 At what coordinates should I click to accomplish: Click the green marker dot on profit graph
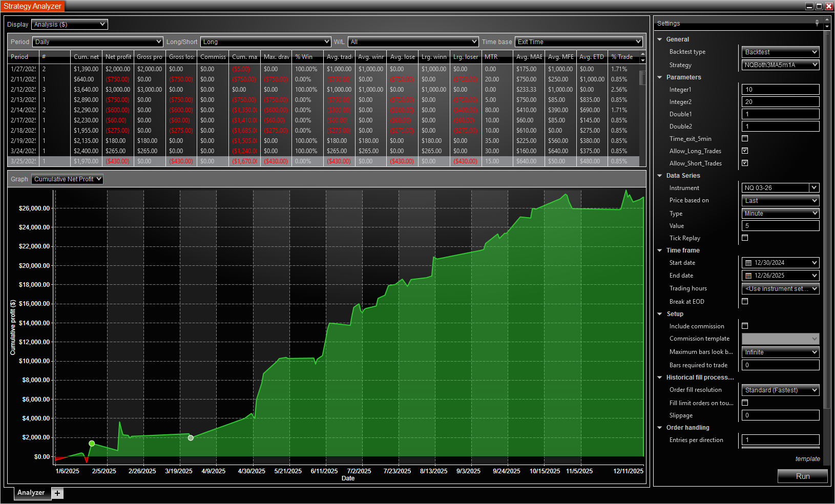click(92, 444)
